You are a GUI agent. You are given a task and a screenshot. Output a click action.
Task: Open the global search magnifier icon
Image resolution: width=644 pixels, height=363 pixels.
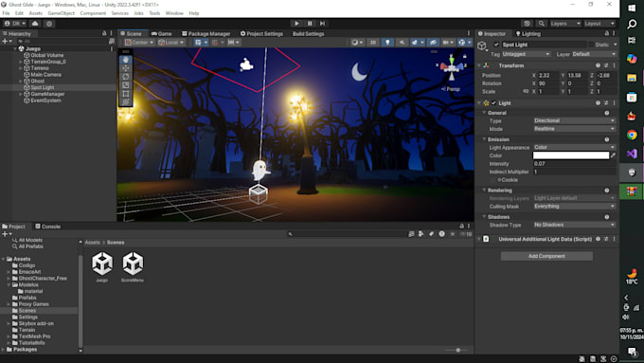[x=542, y=24]
